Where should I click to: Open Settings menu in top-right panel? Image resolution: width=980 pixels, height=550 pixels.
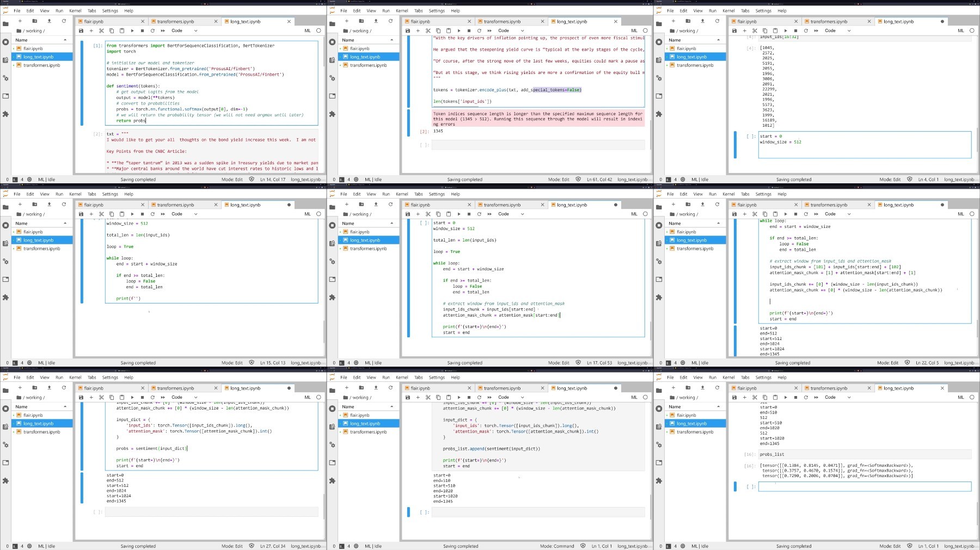click(x=763, y=10)
